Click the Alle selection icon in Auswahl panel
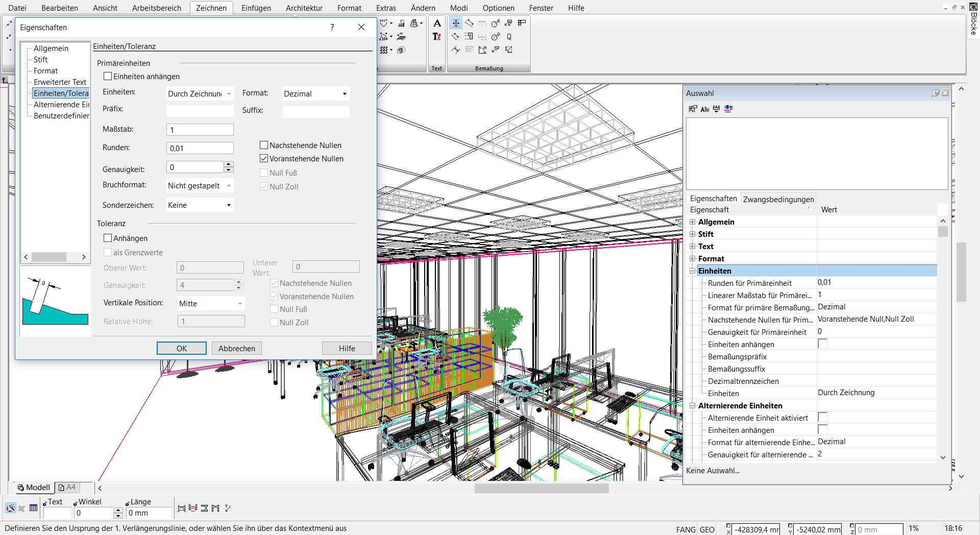This screenshot has height=535, width=980. (705, 109)
